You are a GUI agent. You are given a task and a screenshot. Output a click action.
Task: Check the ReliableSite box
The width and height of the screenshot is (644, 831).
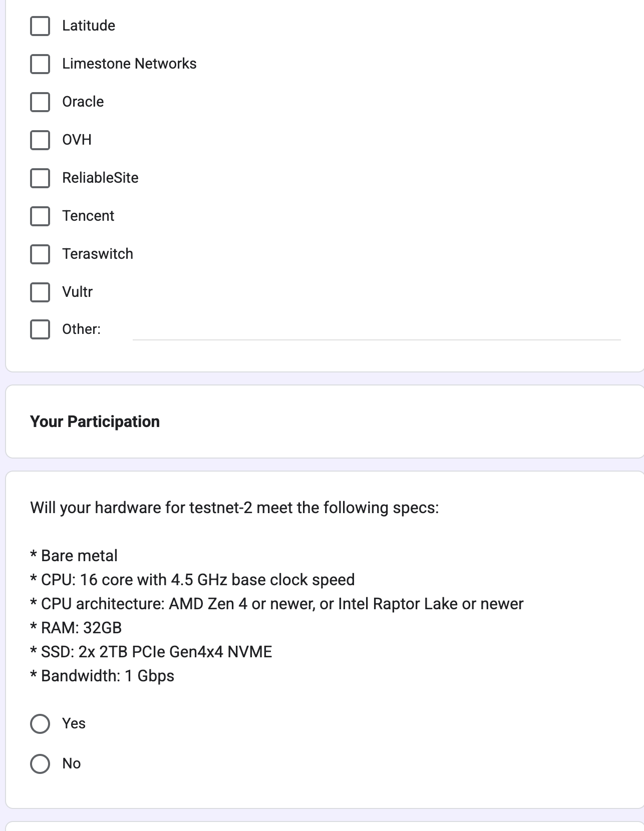click(x=40, y=178)
